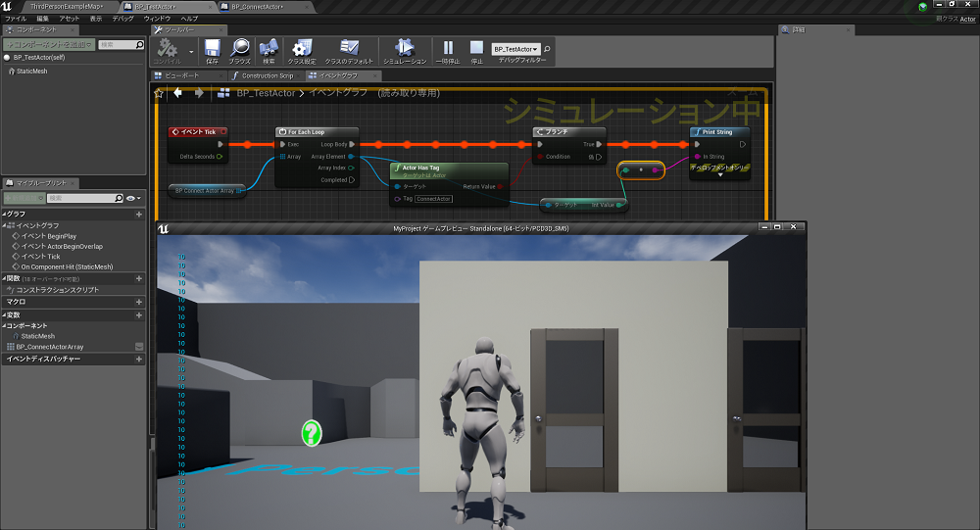Focus the My Blueprint search field
This screenshot has width=980, height=530.
[x=85, y=198]
